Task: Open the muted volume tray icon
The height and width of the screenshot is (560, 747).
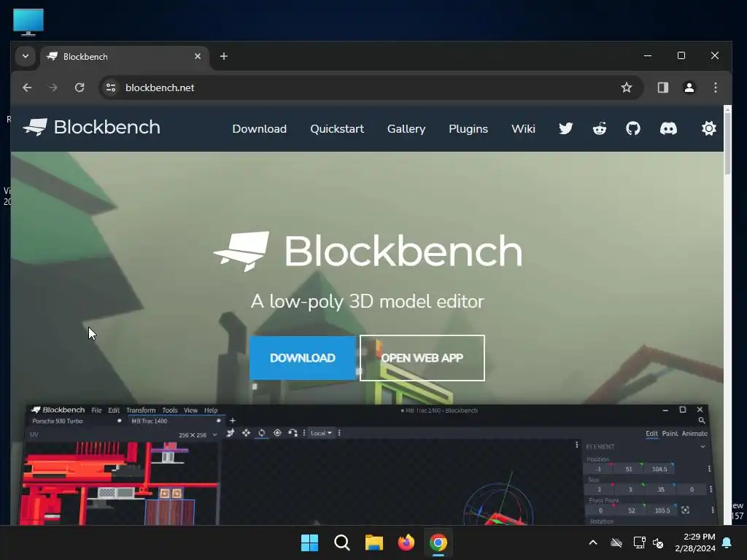Action: pos(658,542)
